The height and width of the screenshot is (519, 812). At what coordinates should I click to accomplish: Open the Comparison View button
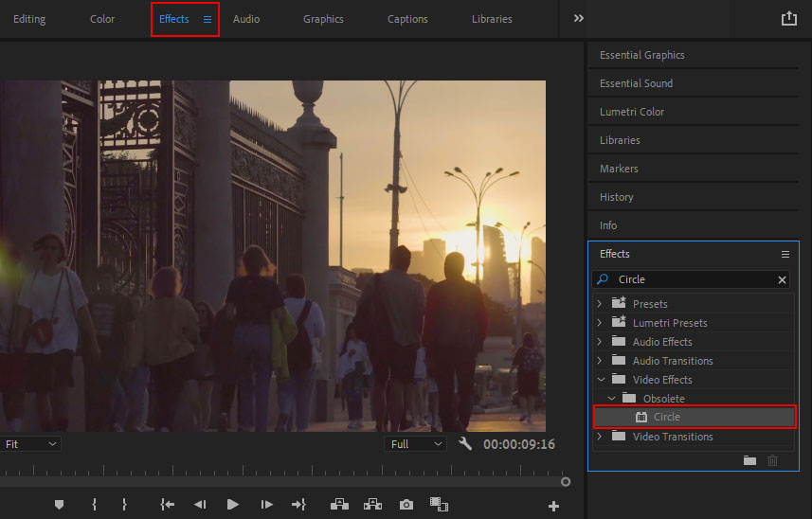[439, 505]
